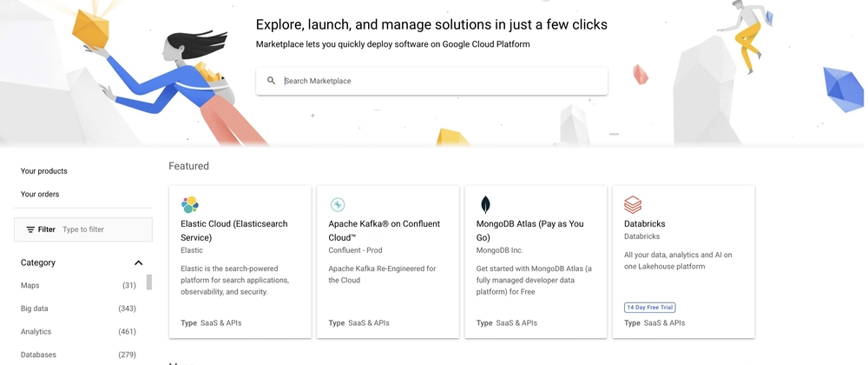The height and width of the screenshot is (365, 868).
Task: Click the MongoDB leaf logo icon
Action: pyautogui.click(x=485, y=205)
